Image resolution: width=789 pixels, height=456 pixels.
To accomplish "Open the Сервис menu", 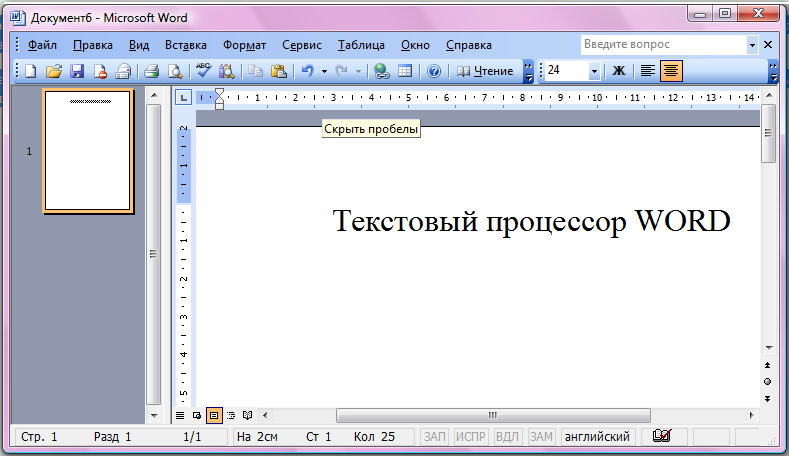I will pyautogui.click(x=302, y=45).
